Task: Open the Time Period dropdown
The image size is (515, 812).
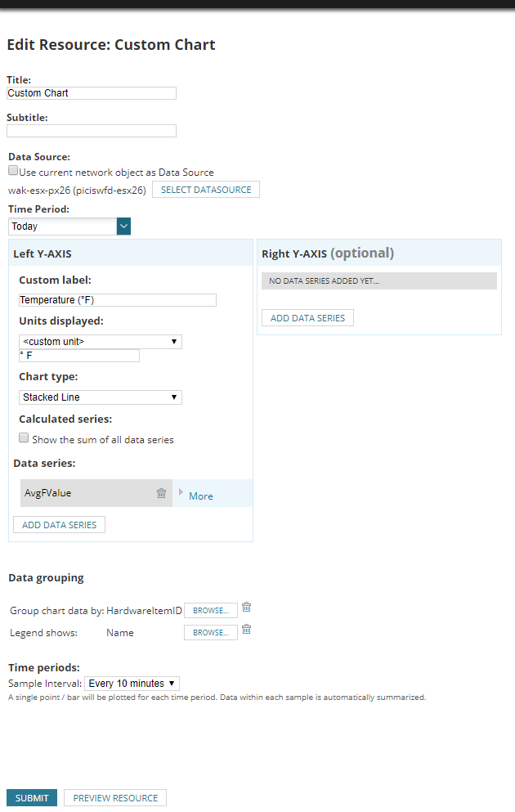Action: coord(123,227)
